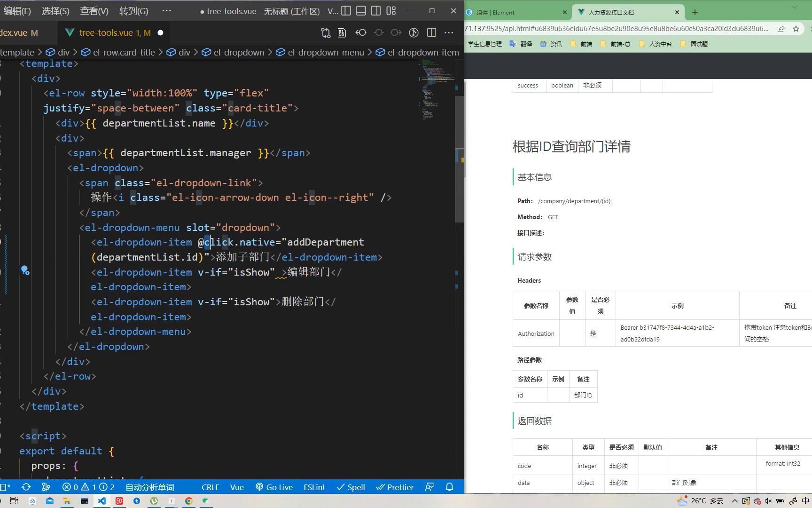Open the 选择(S) menu
The image size is (812, 508).
click(x=55, y=11)
